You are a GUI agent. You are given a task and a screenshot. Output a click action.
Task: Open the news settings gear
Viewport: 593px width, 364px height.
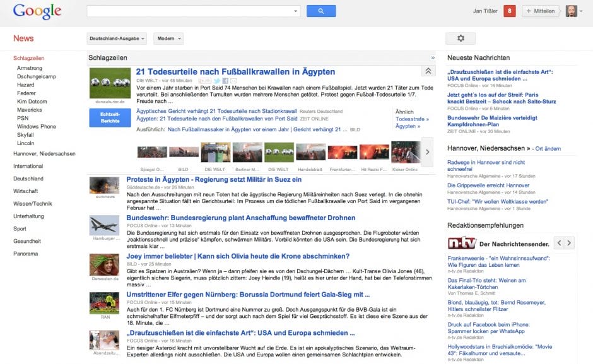point(461,38)
